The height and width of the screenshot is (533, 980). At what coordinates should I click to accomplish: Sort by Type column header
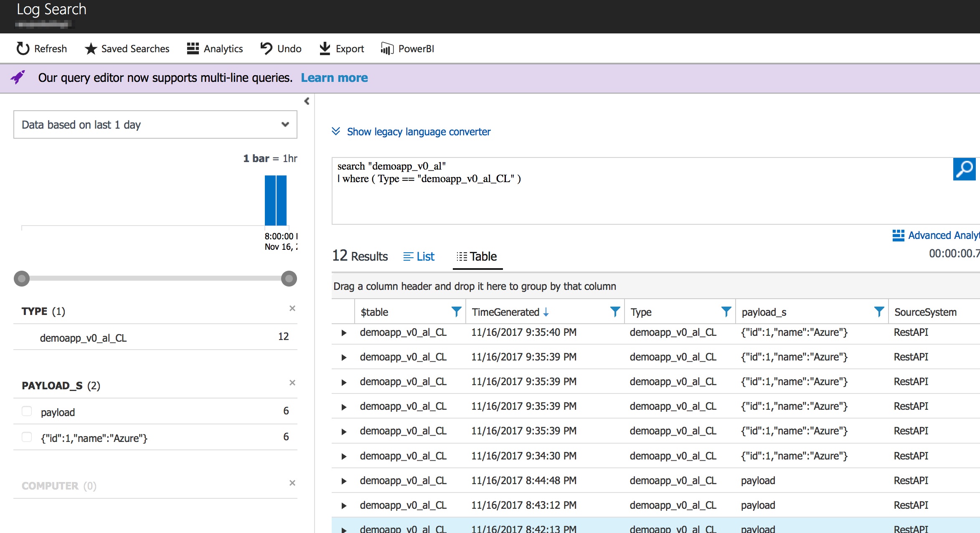point(641,312)
